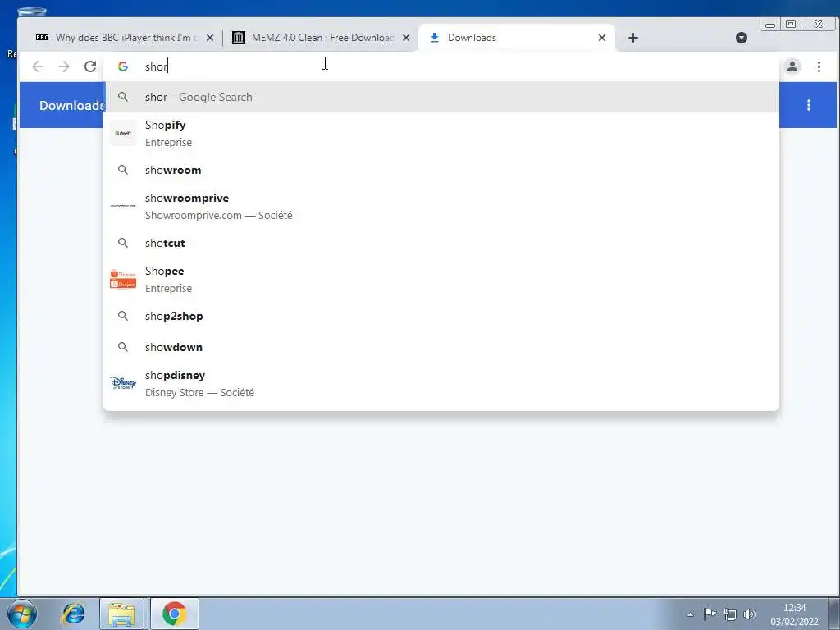Screen dimensions: 840x630
Task: Click the magnifier icon beside 'showdown'
Action: tap(123, 347)
